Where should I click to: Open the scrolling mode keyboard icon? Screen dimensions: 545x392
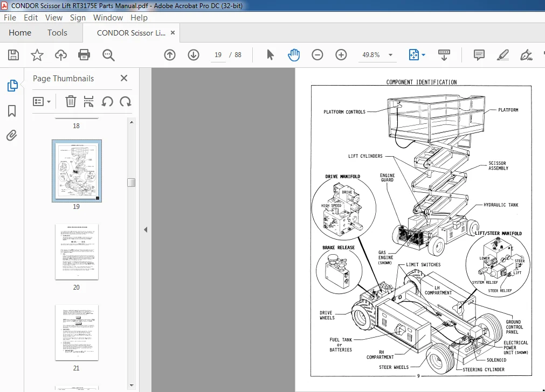pyautogui.click(x=444, y=55)
